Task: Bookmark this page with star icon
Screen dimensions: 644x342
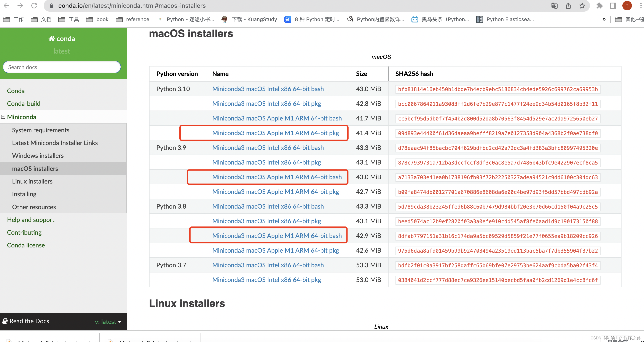Action: pos(582,5)
